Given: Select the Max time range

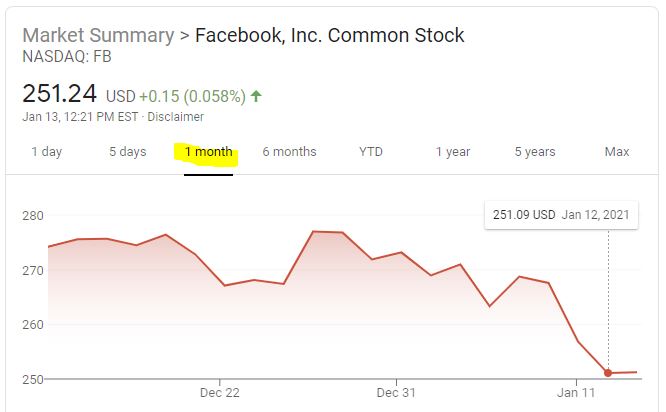Looking at the screenshot, I should [617, 152].
